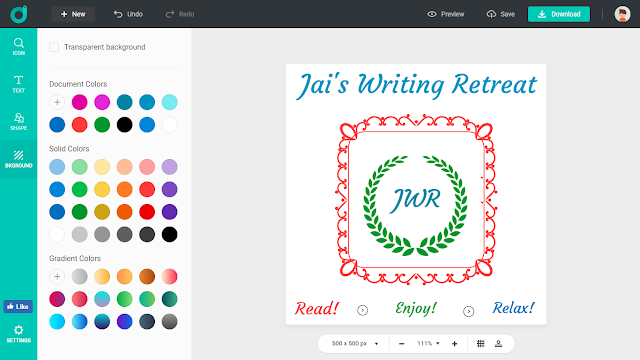Screen dimensions: 640x360
Task: Click the Facebook Like button
Action: point(18,306)
